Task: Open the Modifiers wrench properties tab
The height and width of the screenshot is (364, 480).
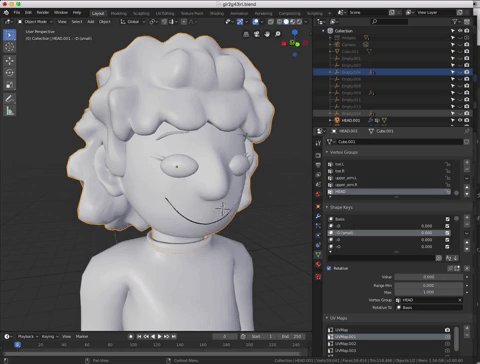Action: tap(318, 216)
